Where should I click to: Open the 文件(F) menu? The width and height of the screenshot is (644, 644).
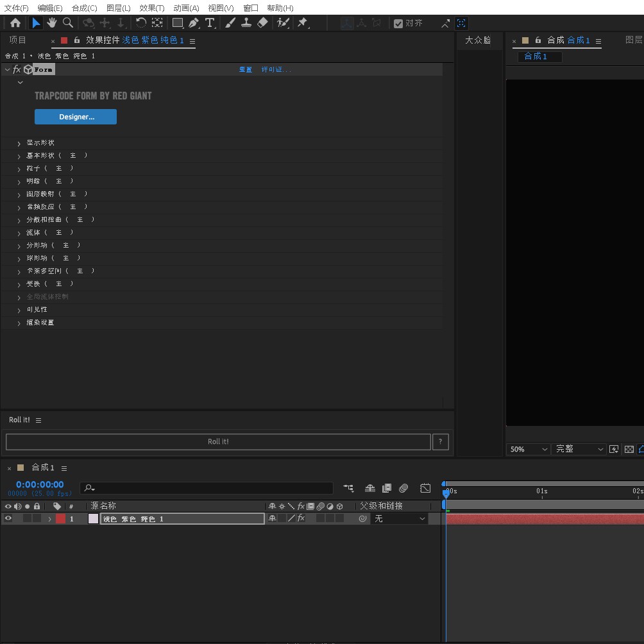(x=17, y=8)
